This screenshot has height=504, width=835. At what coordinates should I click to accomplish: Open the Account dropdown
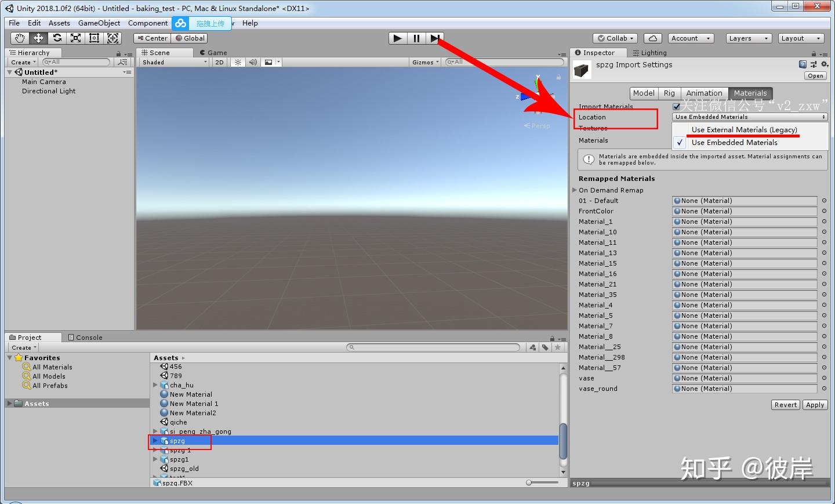pos(691,38)
